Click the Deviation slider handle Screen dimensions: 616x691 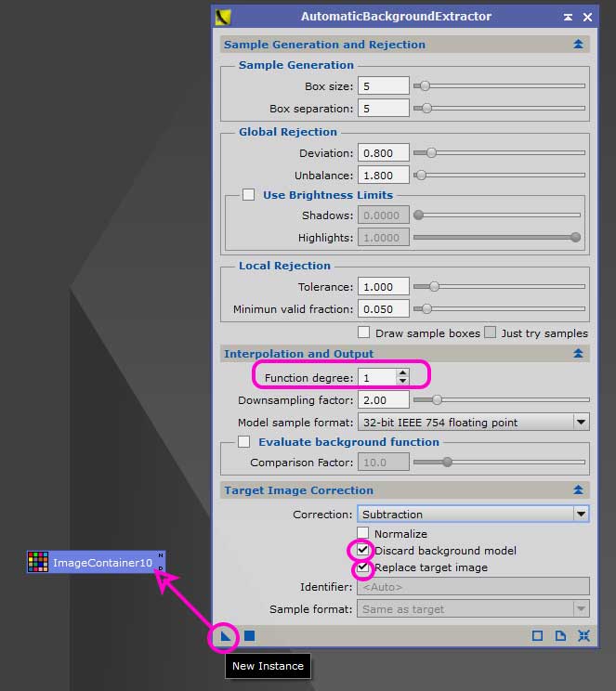point(431,153)
